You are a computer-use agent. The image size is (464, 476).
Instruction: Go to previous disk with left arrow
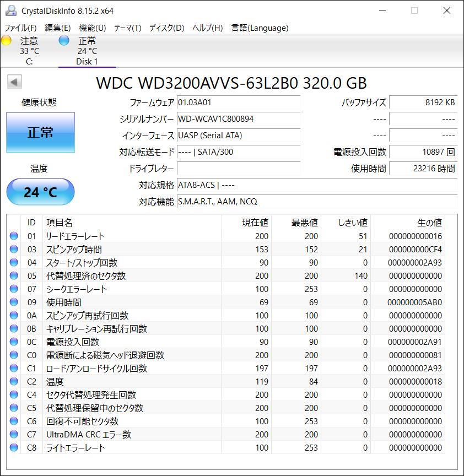point(14,82)
